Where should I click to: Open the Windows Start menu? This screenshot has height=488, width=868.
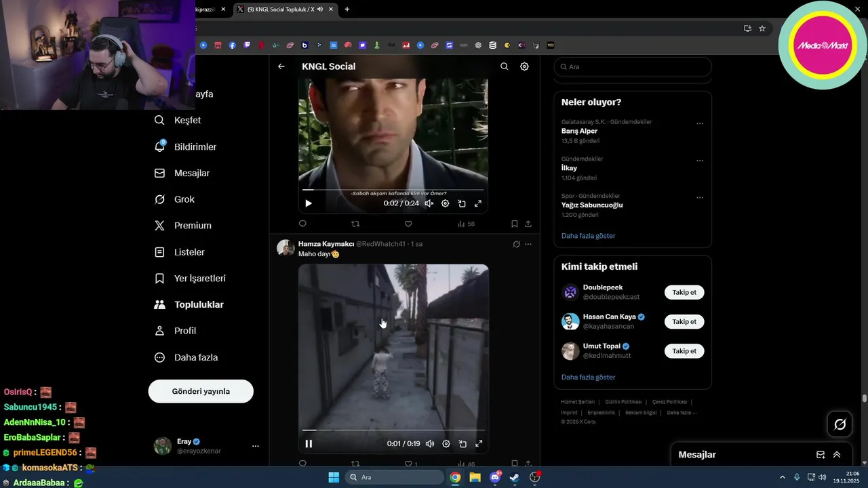(334, 477)
